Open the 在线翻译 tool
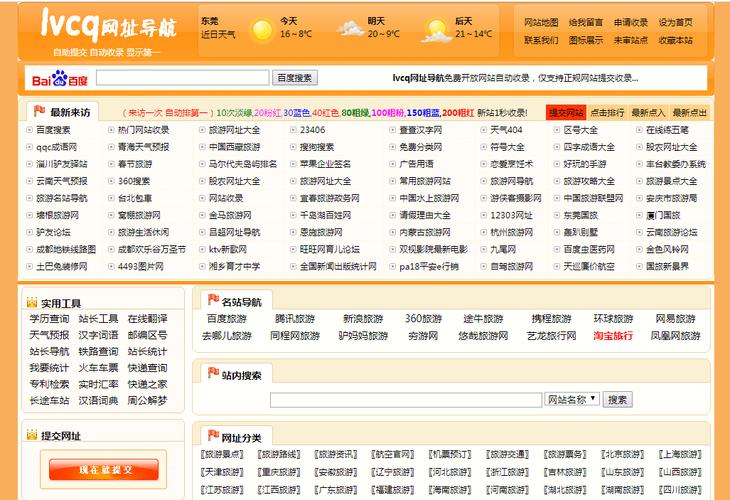 click(x=147, y=319)
